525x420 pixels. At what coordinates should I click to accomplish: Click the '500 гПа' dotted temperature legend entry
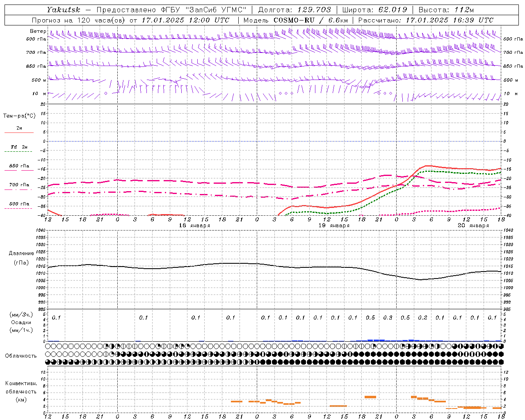tap(19, 204)
